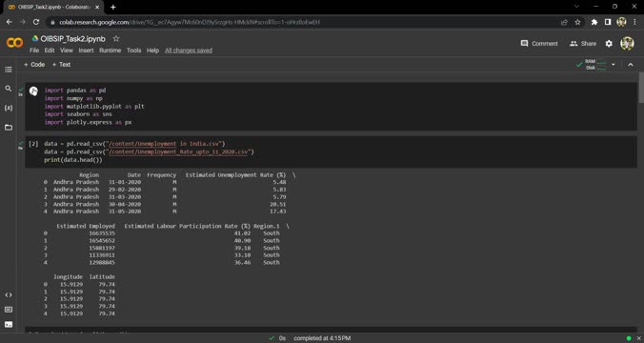The image size is (644, 343).
Task: Star the OIBSIP_Task2.ipynb notebook
Action: pos(116,39)
